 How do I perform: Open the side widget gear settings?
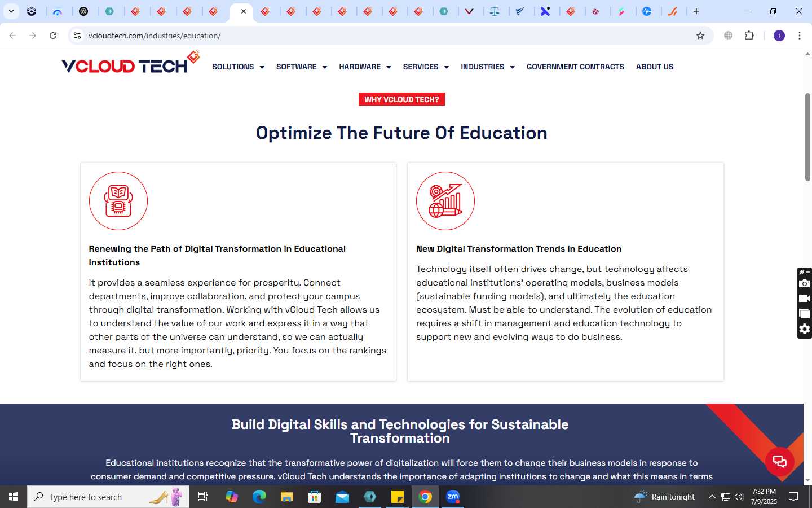tap(805, 329)
